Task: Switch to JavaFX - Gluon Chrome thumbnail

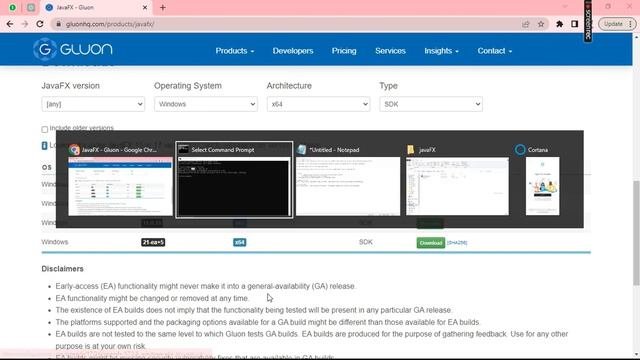Action: [x=120, y=186]
